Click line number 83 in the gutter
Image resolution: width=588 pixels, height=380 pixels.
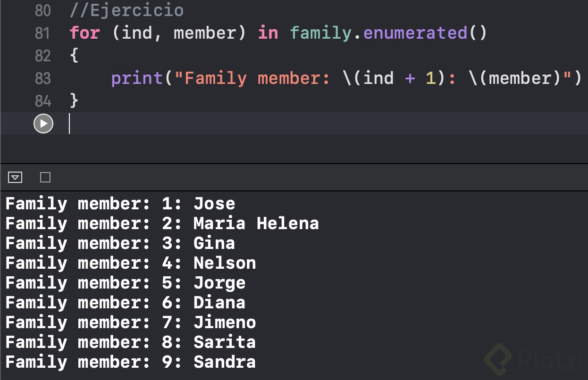click(x=42, y=78)
